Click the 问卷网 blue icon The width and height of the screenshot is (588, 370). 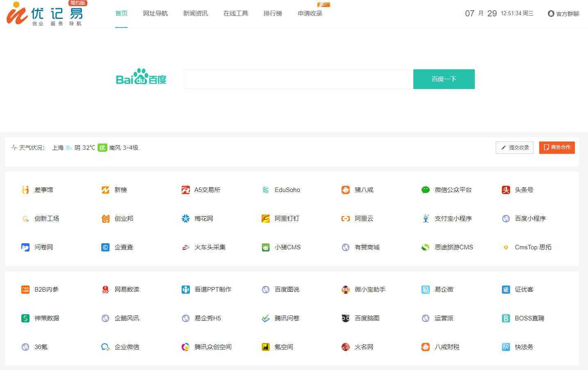(x=25, y=247)
